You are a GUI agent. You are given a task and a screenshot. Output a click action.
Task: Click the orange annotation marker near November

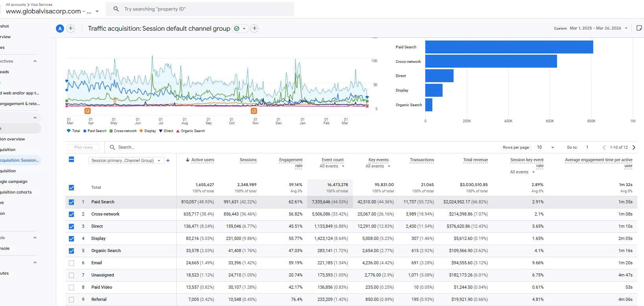(254, 111)
